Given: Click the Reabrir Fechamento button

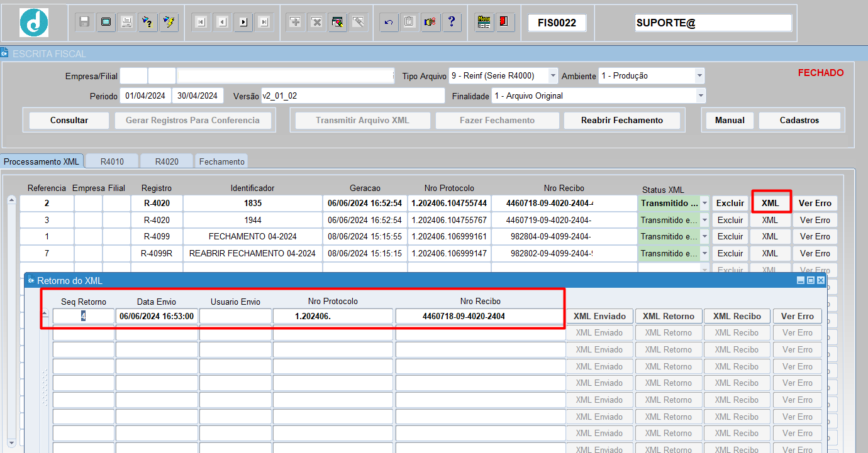Looking at the screenshot, I should click(x=622, y=121).
